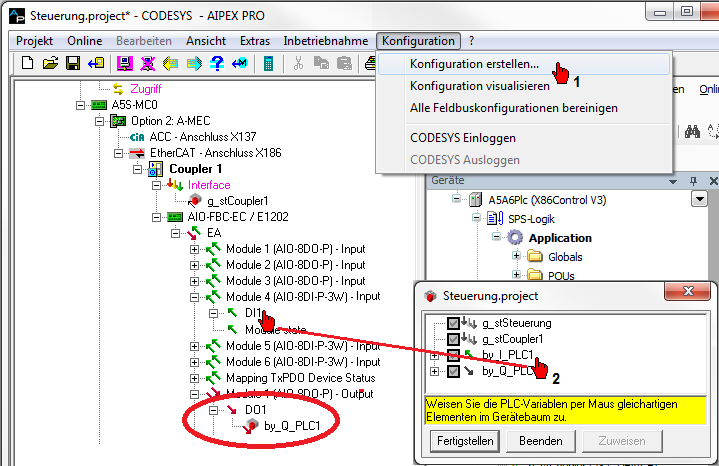Click the magenta computer connect icon
The image size is (719, 466).
tap(124, 63)
